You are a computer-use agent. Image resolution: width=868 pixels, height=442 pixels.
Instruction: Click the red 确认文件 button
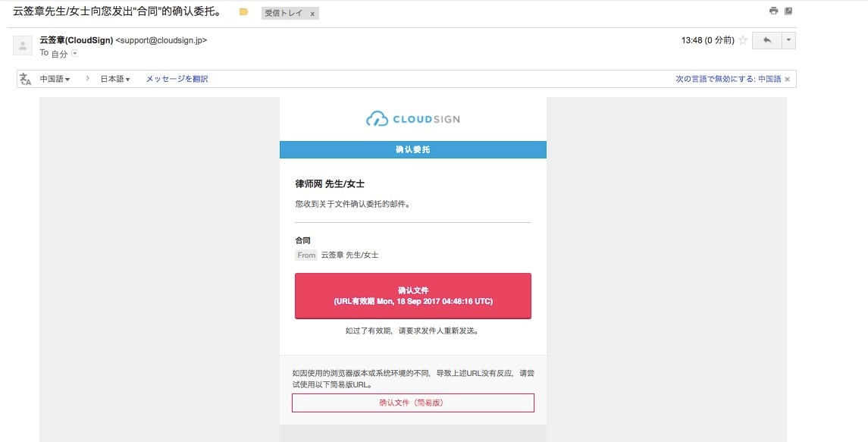click(413, 296)
